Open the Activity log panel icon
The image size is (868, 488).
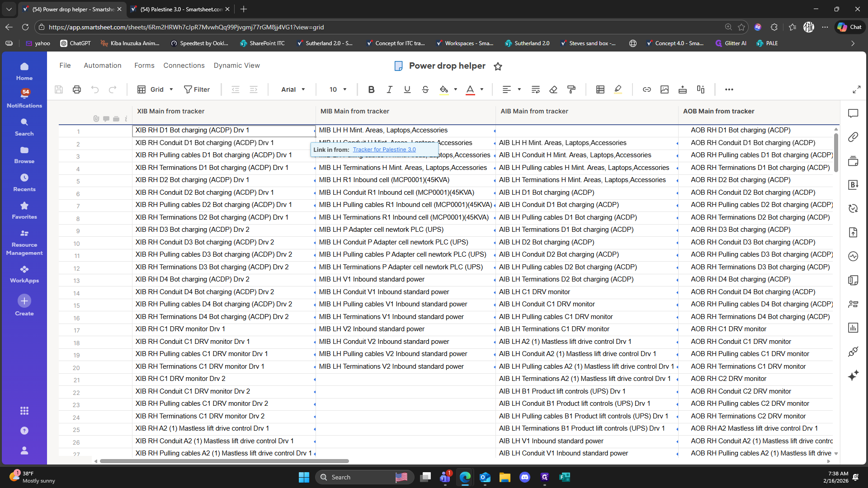(853, 256)
